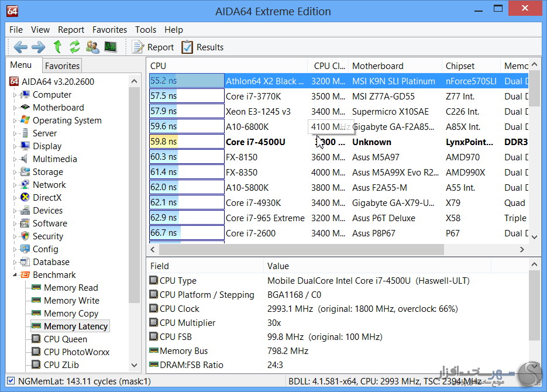Click the black monitor graph toolbar icon
This screenshot has width=547, height=392.
pyautogui.click(x=110, y=47)
